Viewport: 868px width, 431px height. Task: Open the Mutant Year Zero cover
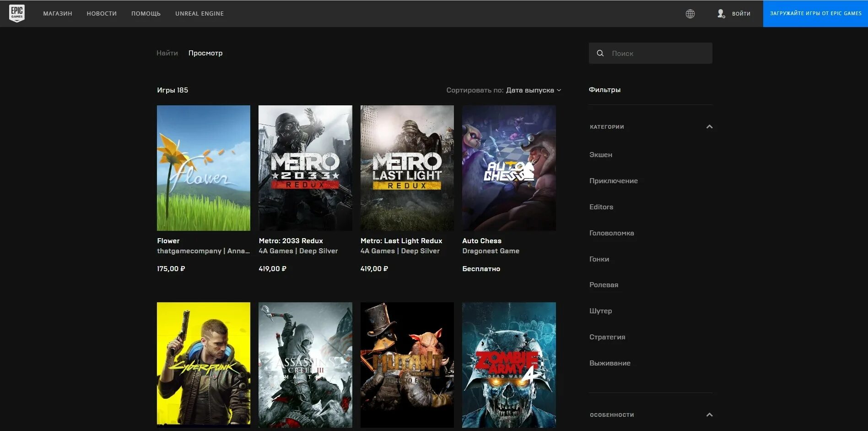(407, 365)
